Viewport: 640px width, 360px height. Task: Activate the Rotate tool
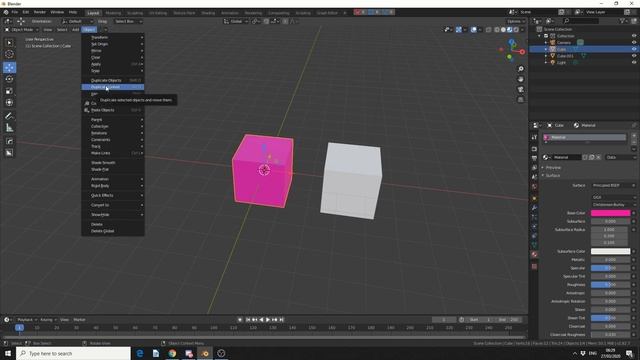pos(9,79)
